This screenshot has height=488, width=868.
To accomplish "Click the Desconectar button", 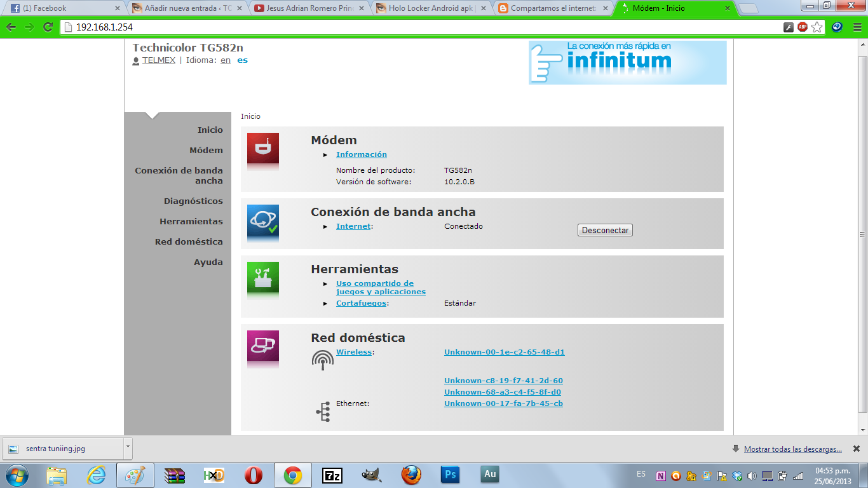I will (x=604, y=230).
